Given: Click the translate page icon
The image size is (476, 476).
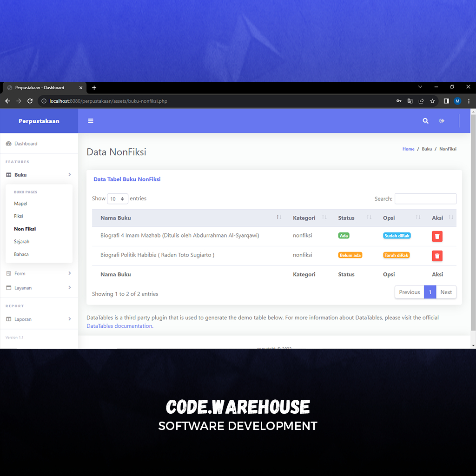Looking at the screenshot, I should [x=410, y=101].
